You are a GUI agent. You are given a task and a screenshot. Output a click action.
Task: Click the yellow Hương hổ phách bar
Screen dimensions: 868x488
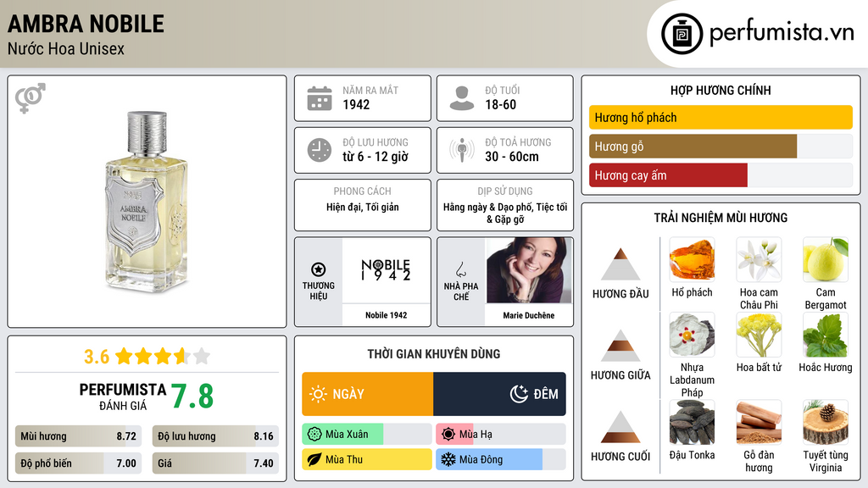(x=721, y=117)
